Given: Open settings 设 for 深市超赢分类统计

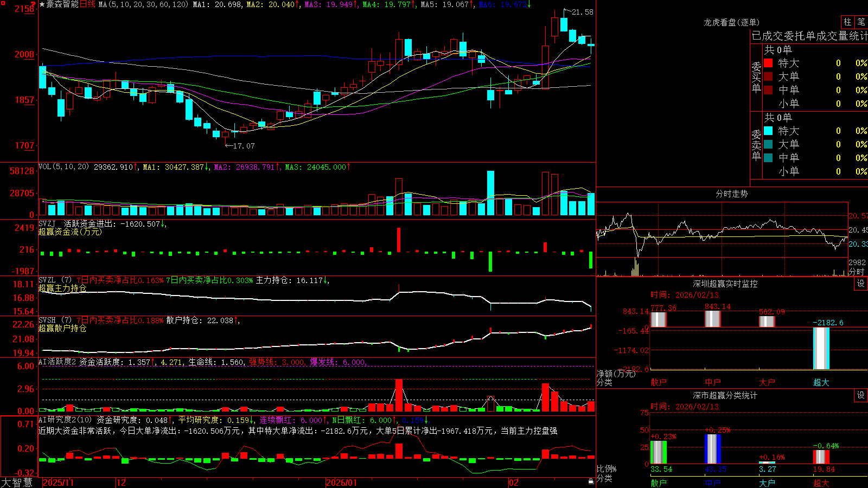Looking at the screenshot, I should point(861,395).
